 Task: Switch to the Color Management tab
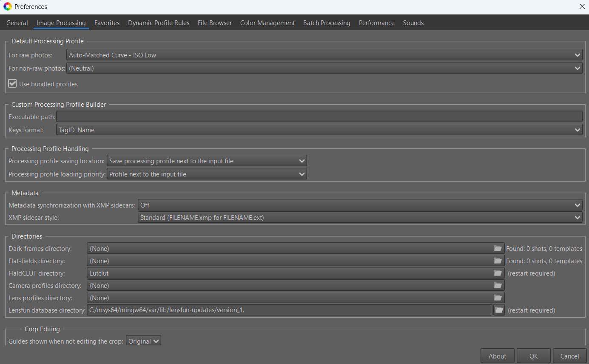tap(267, 23)
